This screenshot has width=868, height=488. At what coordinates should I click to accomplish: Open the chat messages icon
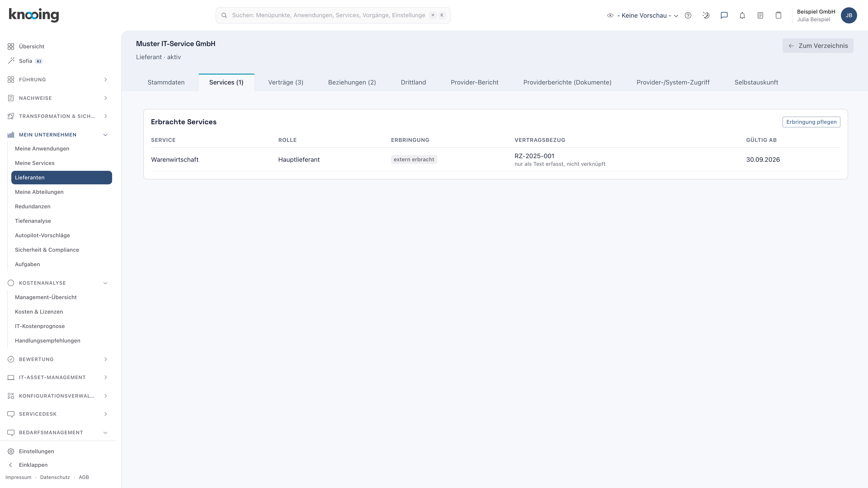[x=724, y=16]
